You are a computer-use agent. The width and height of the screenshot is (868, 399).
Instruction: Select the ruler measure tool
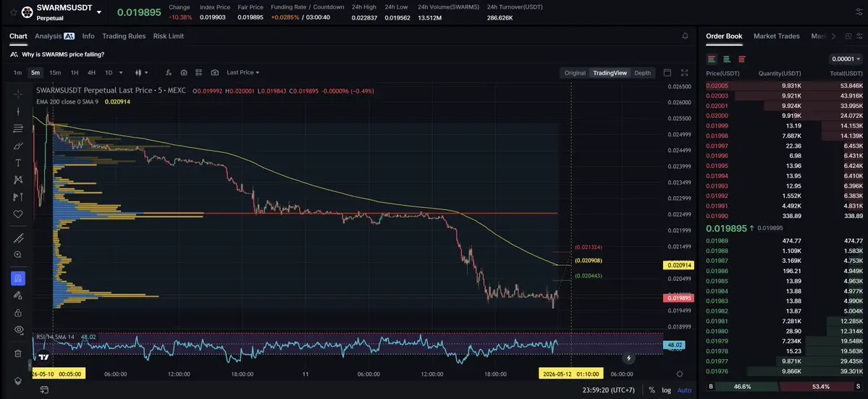tap(17, 238)
